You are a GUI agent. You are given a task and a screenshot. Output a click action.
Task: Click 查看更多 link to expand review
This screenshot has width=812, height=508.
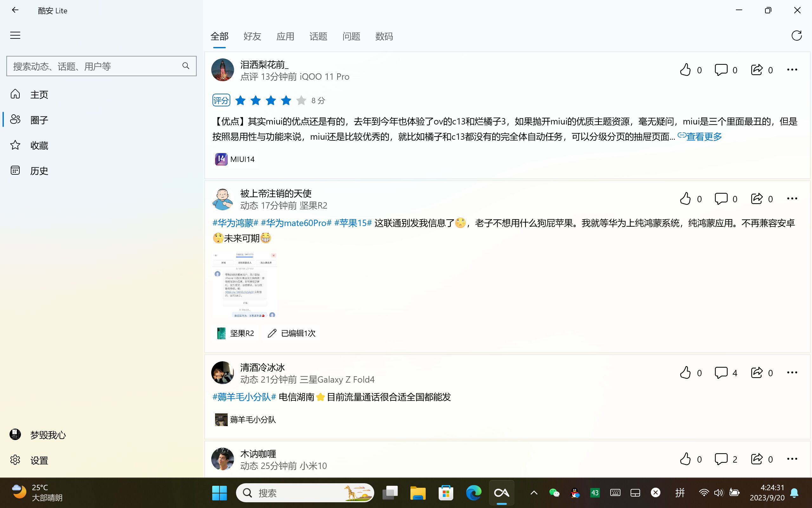pos(700,137)
